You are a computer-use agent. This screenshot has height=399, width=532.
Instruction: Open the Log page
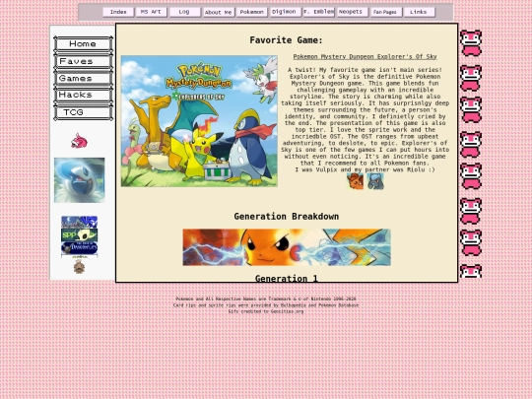[x=184, y=12]
